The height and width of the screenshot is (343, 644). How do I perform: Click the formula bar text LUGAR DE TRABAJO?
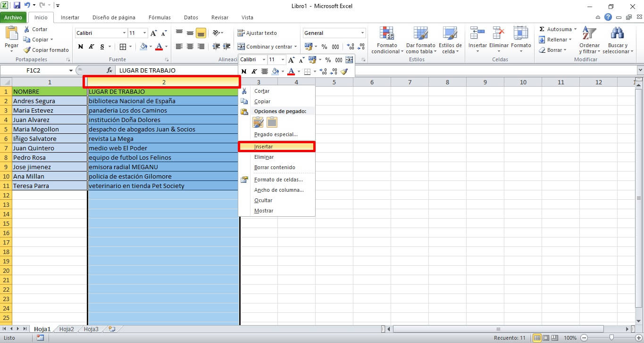147,70
